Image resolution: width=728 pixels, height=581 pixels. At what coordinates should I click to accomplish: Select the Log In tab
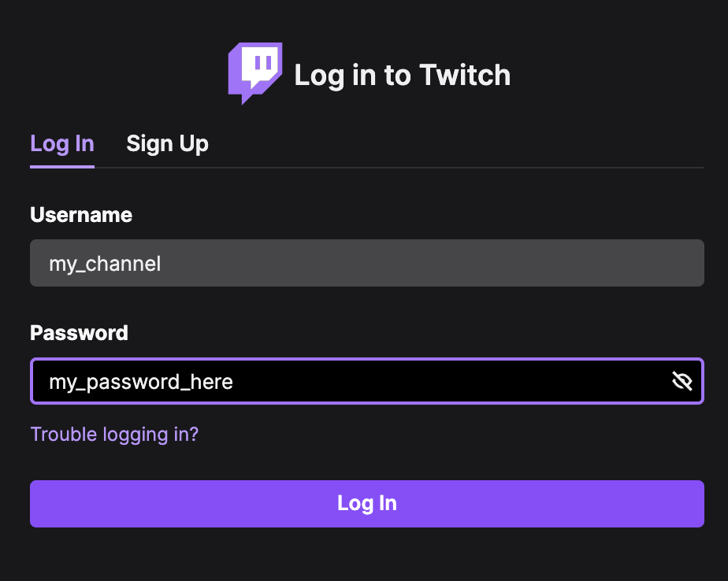[62, 144]
